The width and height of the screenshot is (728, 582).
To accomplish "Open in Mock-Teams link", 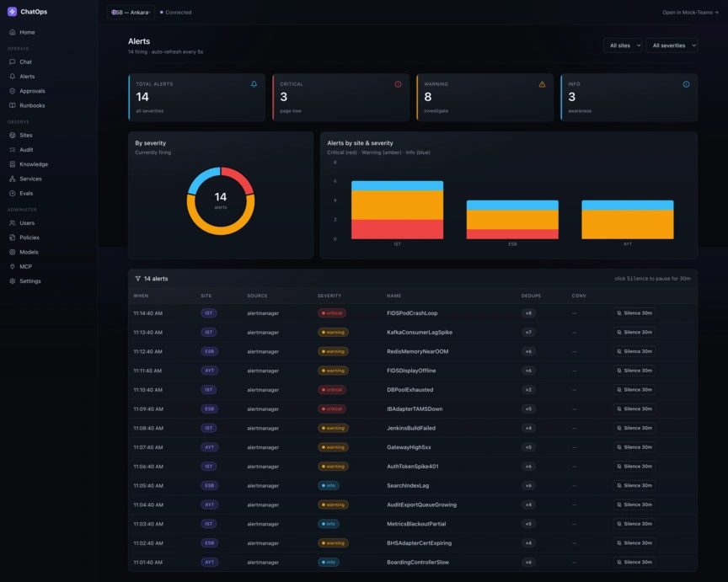I will point(690,13).
